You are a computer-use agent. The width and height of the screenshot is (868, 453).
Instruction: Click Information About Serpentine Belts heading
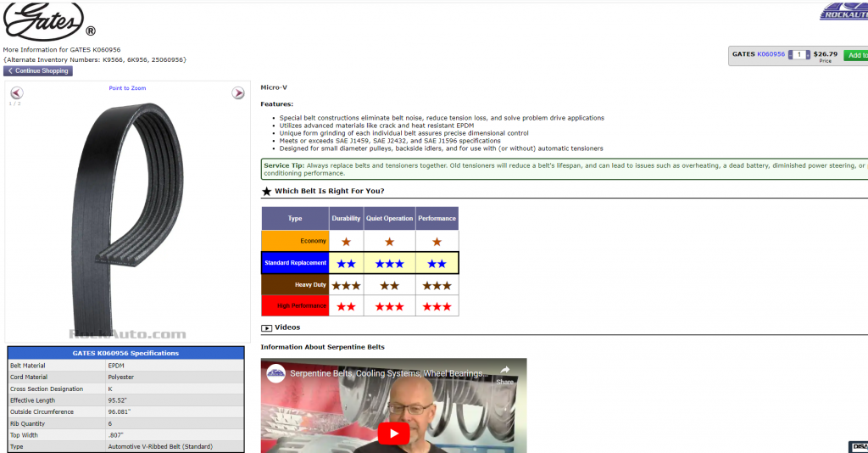(x=322, y=347)
